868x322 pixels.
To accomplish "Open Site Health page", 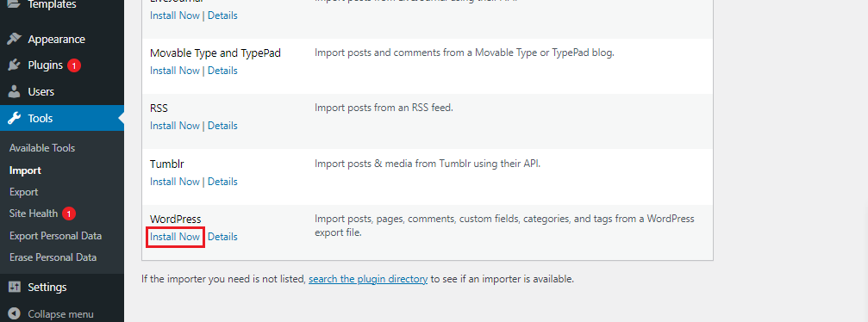I will pos(34,214).
